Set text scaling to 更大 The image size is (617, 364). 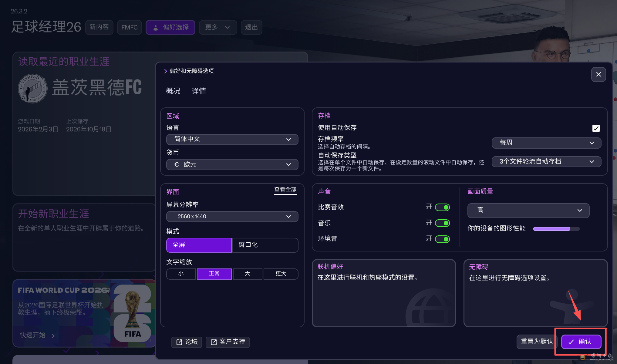tap(281, 274)
